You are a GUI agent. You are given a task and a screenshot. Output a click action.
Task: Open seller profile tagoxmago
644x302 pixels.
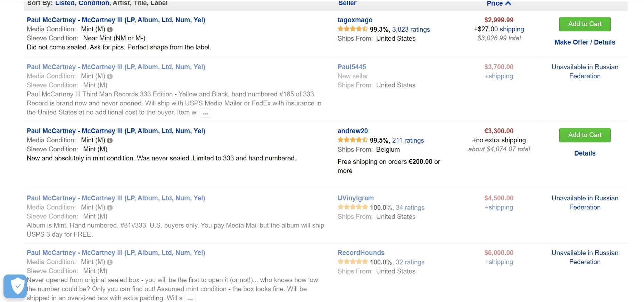click(x=355, y=20)
